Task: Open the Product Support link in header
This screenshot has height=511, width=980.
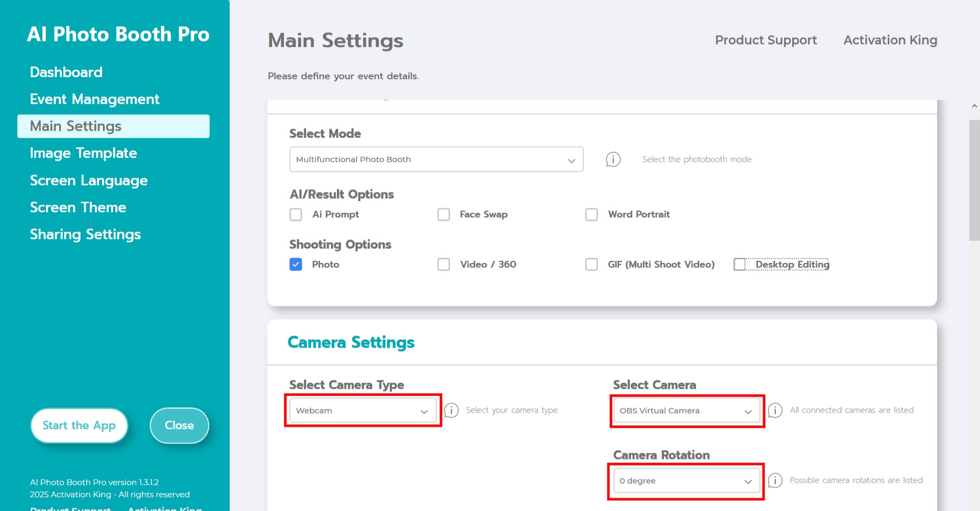Action: [x=766, y=40]
